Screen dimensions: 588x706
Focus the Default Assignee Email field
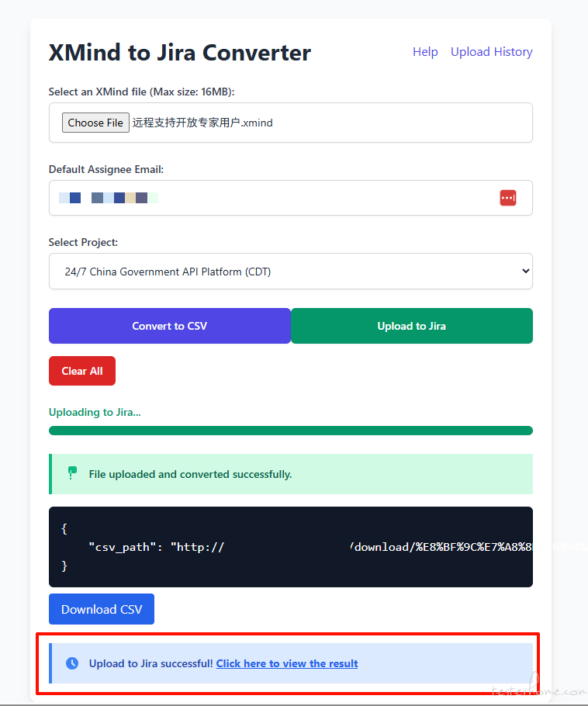pos(272,198)
